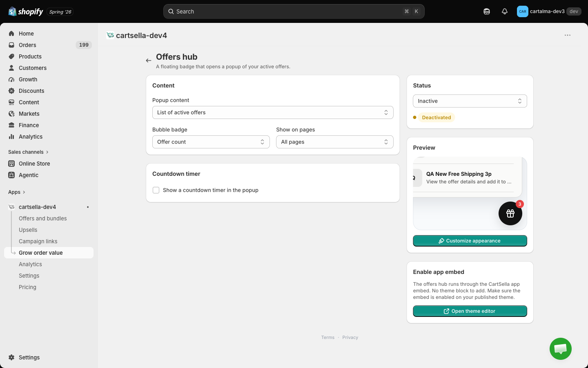Open the three-dot more actions menu

[568, 35]
